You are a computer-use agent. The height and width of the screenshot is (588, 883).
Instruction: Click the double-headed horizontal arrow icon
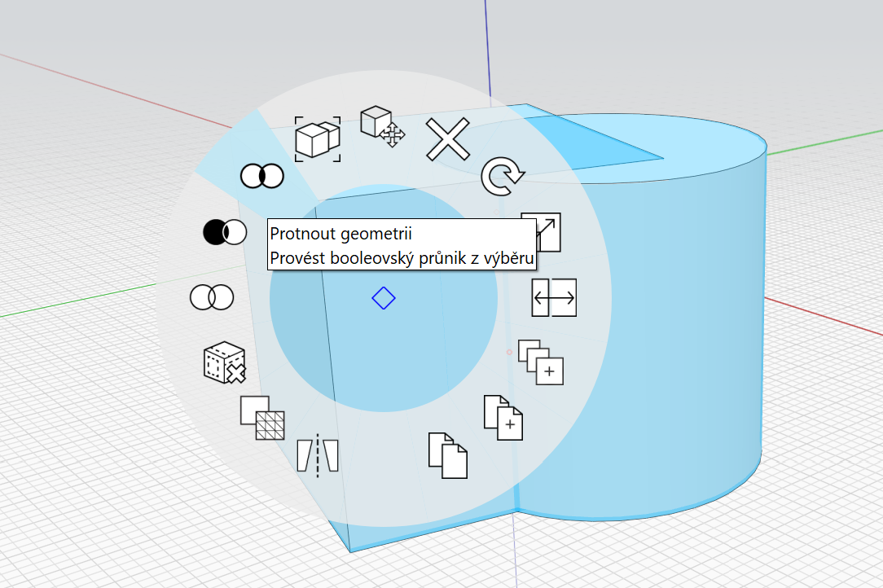pos(554,298)
